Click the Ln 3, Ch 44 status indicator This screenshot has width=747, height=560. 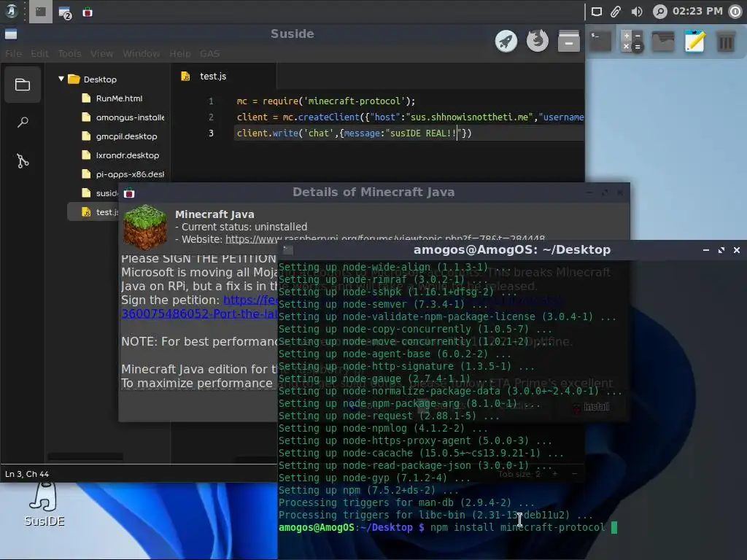(x=27, y=474)
